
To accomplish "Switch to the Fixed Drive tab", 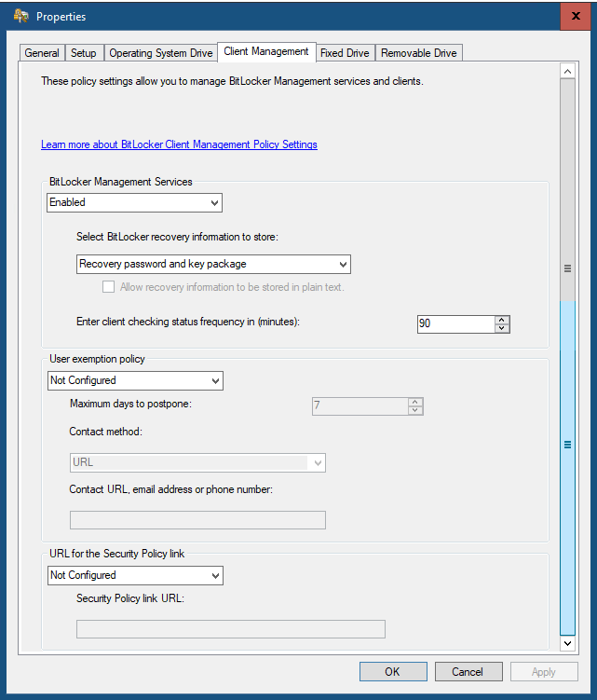I will tap(345, 53).
